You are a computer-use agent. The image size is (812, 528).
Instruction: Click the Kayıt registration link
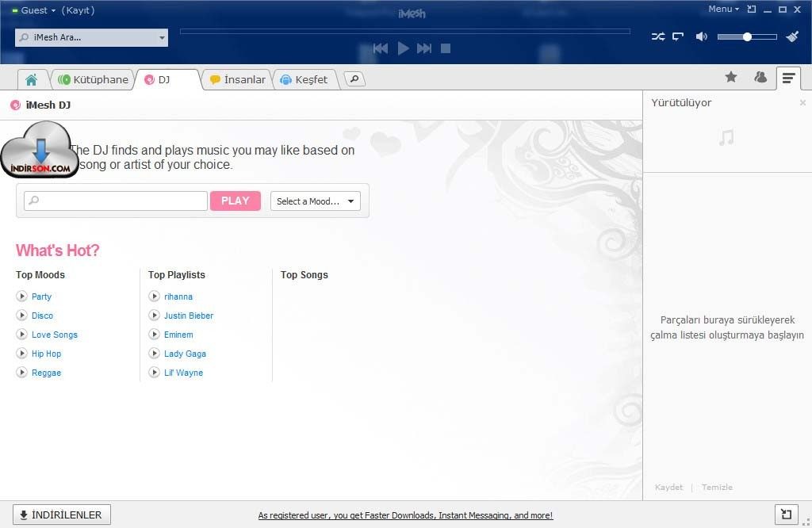(x=78, y=10)
